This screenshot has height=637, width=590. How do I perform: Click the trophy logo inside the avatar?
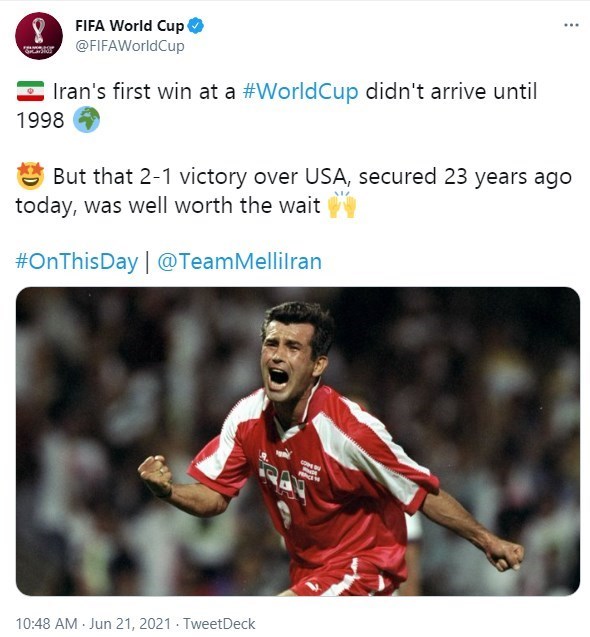pyautogui.click(x=39, y=30)
